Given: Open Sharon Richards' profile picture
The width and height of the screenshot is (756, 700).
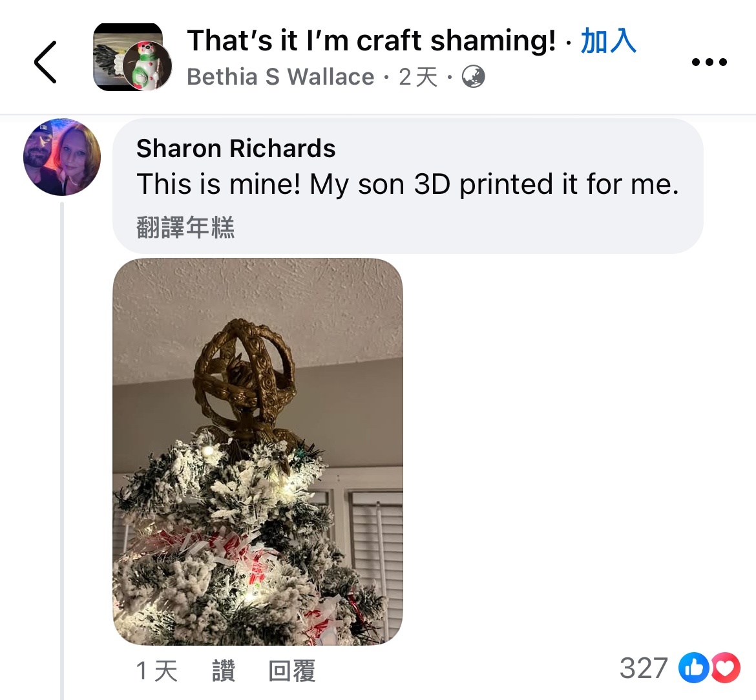Looking at the screenshot, I should (x=62, y=157).
